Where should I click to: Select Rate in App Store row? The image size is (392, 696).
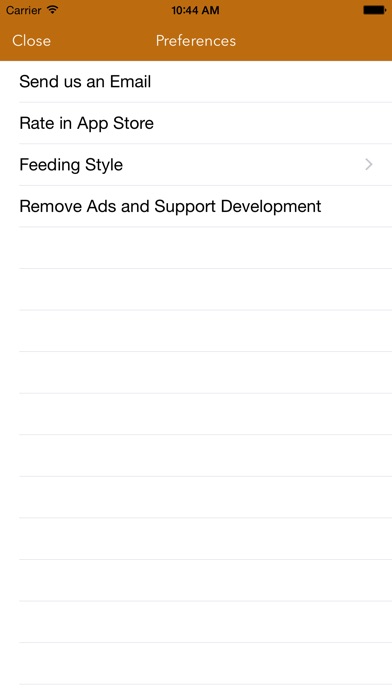[196, 123]
